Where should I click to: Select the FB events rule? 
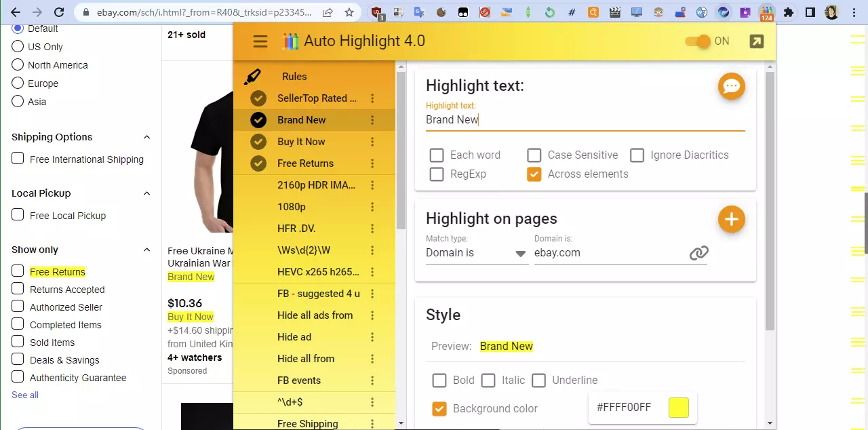click(x=299, y=380)
